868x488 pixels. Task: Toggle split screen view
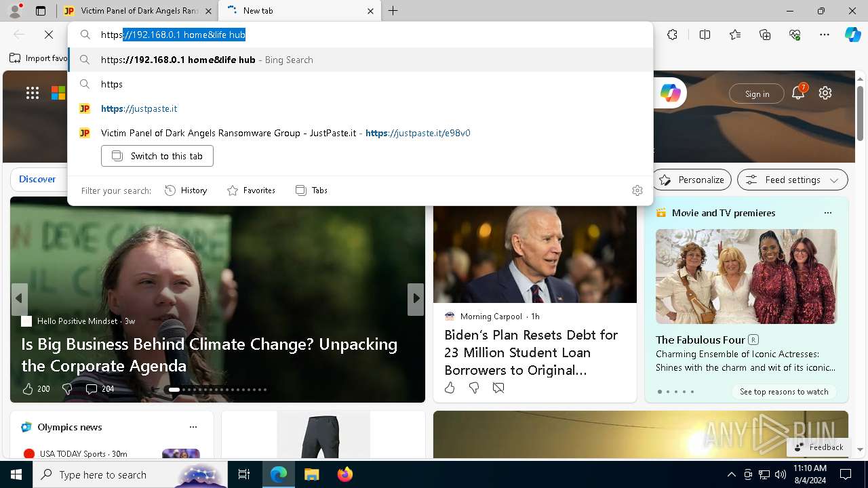click(705, 35)
